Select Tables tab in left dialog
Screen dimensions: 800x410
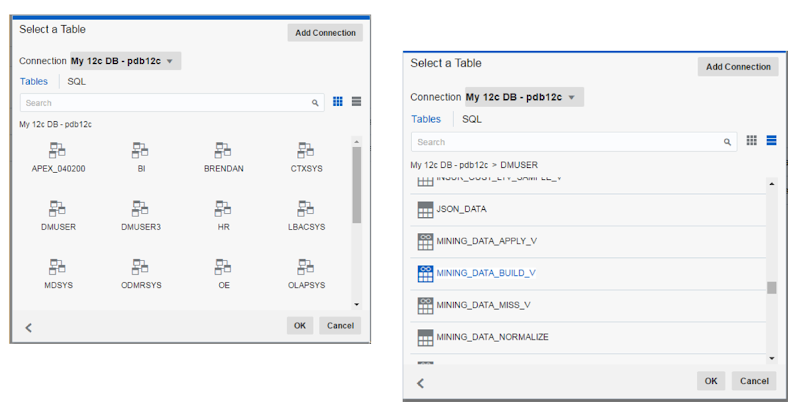[x=34, y=82]
